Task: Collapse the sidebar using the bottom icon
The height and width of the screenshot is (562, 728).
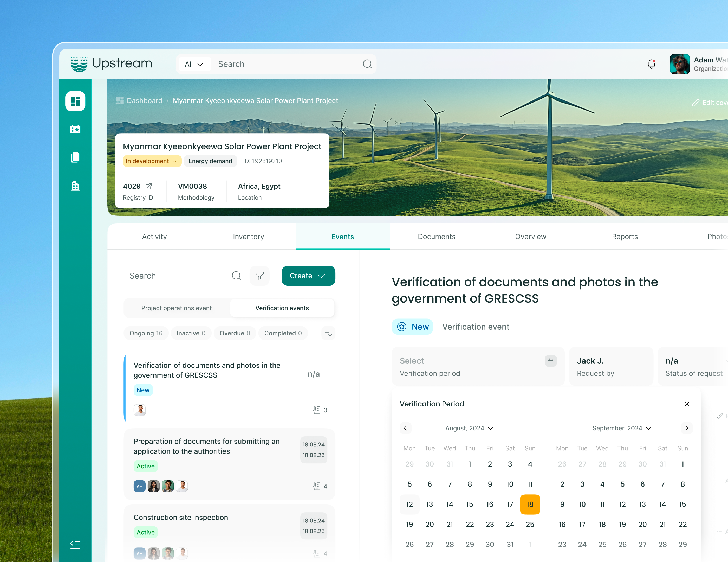Action: pos(75,544)
